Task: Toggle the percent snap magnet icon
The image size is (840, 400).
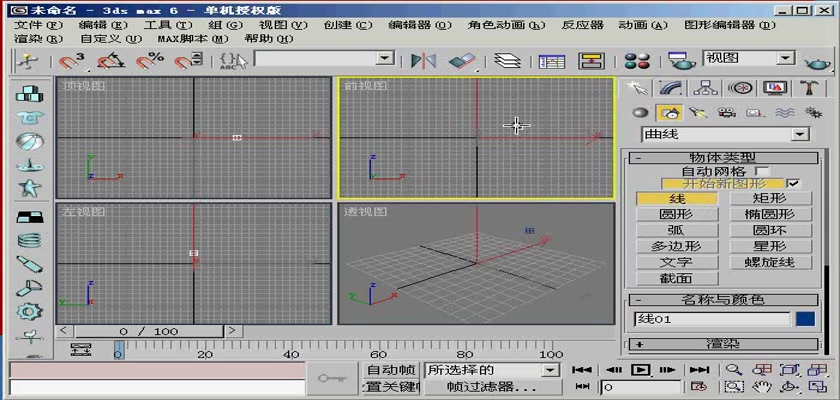Action: click(x=150, y=61)
